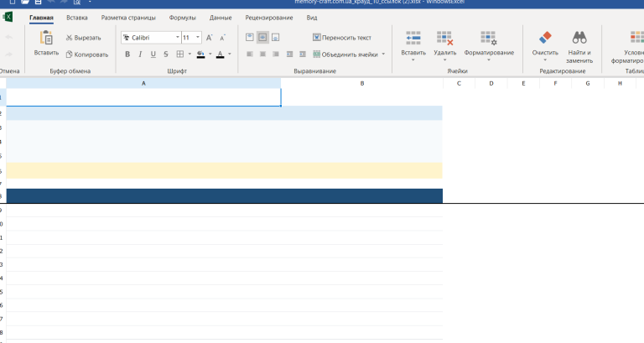Toggle Underline formatting
The height and width of the screenshot is (343, 644).
(x=153, y=55)
